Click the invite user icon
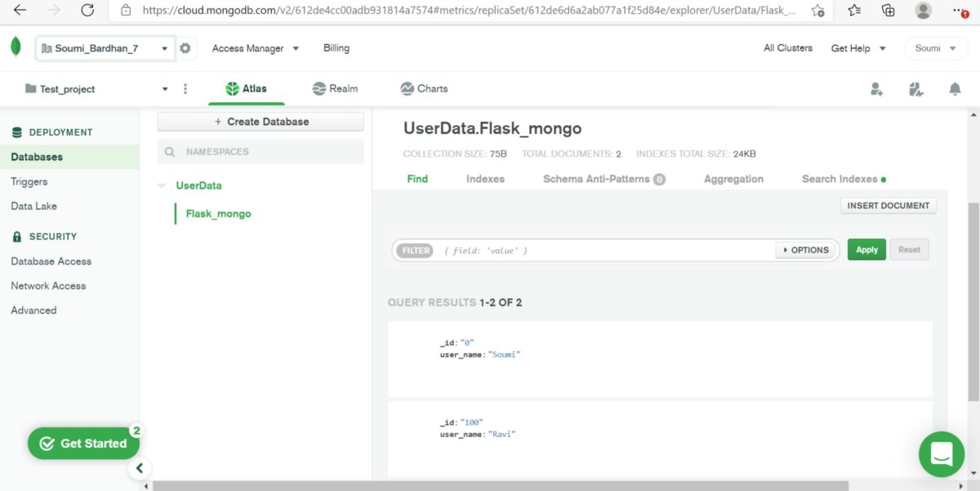This screenshot has width=980, height=491. click(x=876, y=88)
